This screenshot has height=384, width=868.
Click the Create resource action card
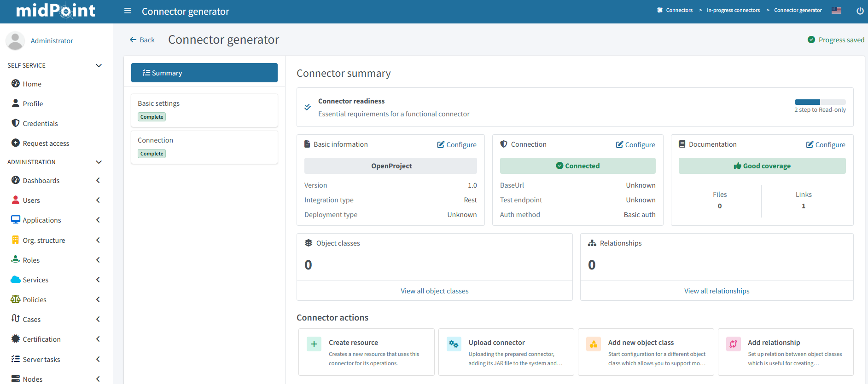tap(367, 352)
